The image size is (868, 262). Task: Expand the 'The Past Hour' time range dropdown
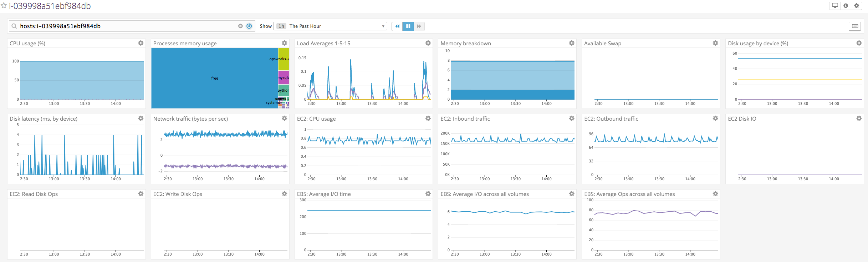(x=330, y=26)
